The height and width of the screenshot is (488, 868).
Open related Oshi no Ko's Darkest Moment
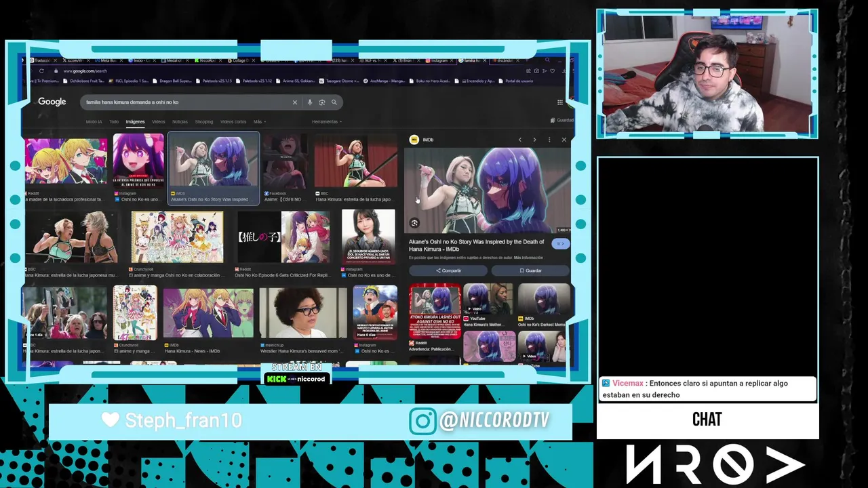544,304
